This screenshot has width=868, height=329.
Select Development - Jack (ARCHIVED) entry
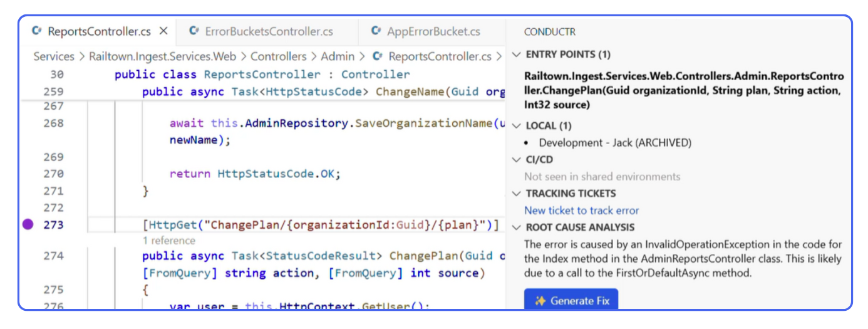click(x=615, y=143)
